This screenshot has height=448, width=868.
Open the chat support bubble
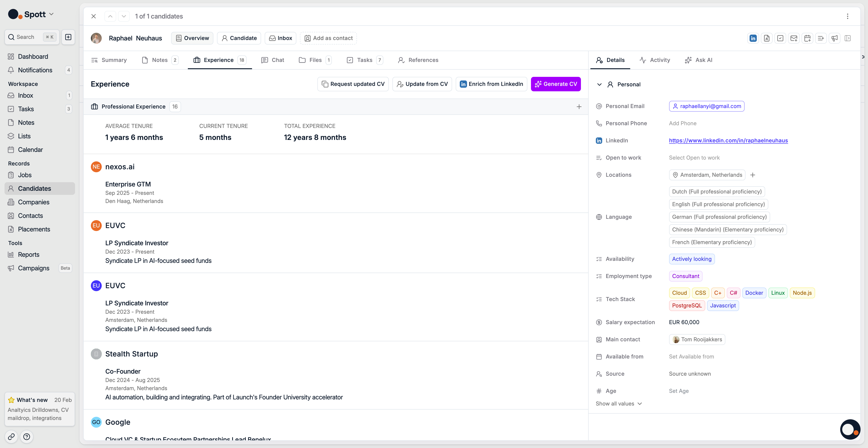click(850, 429)
